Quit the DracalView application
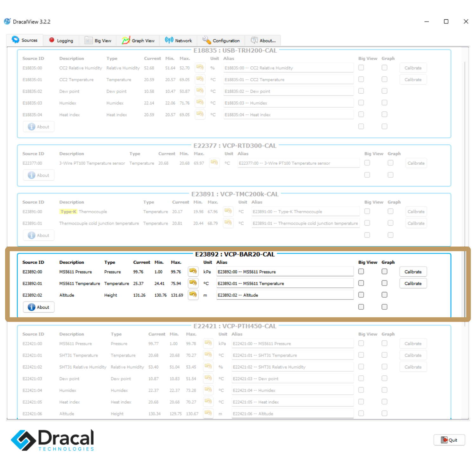 pyautogui.click(x=449, y=440)
